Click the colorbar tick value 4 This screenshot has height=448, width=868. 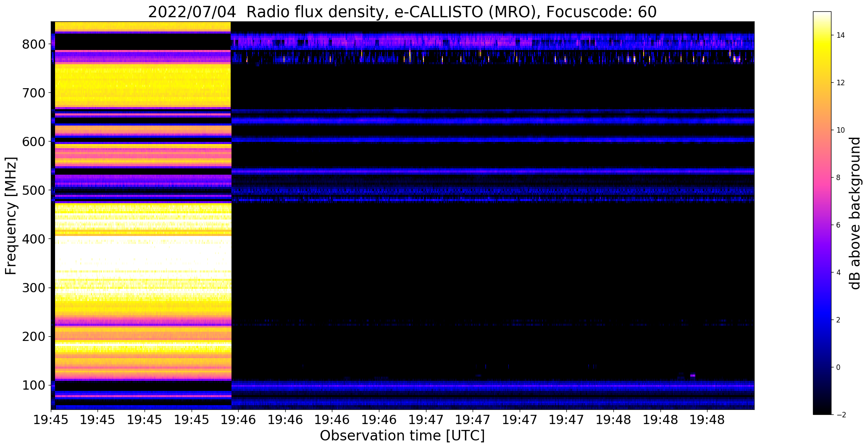point(838,272)
